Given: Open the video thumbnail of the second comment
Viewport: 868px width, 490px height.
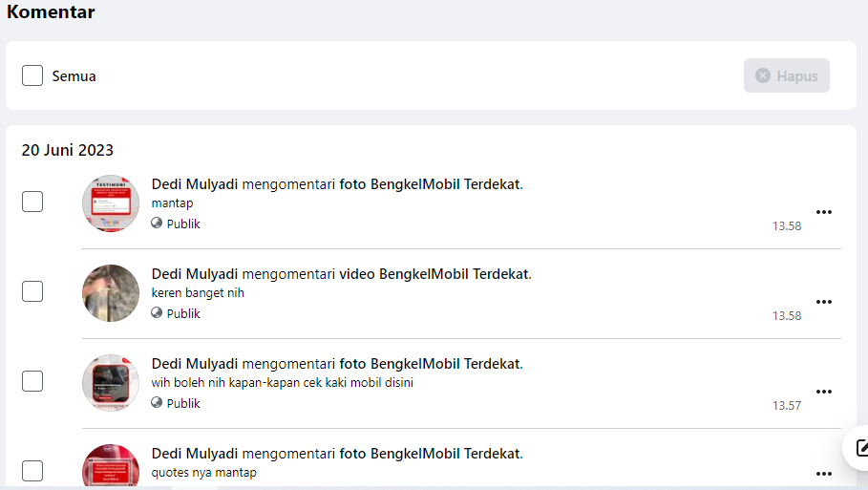Looking at the screenshot, I should click(111, 293).
